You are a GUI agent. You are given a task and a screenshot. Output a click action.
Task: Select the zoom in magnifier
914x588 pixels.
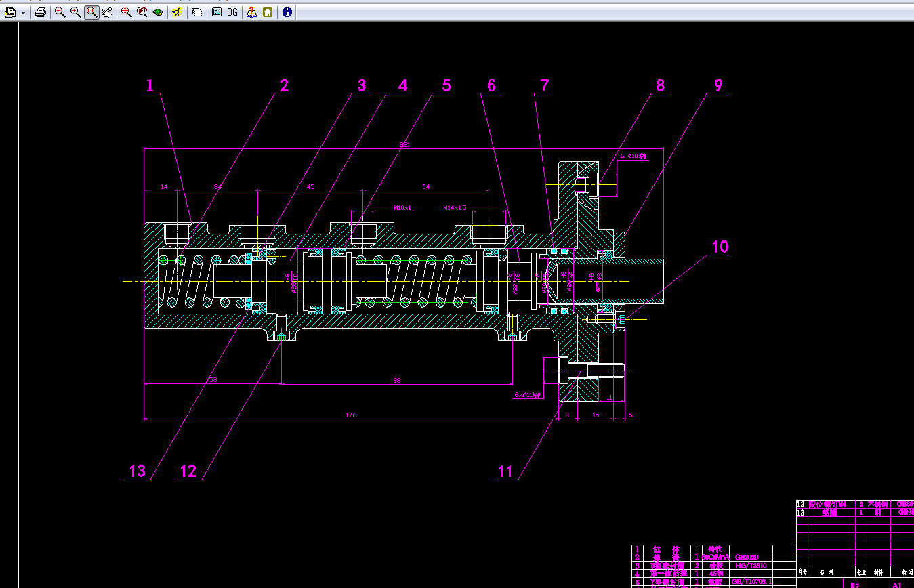pyautogui.click(x=75, y=12)
